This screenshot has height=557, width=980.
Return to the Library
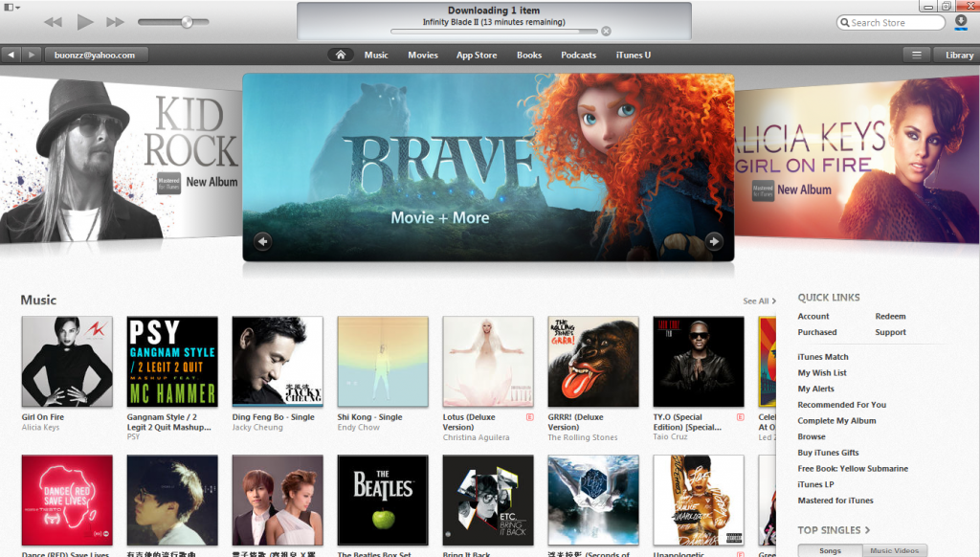click(957, 55)
